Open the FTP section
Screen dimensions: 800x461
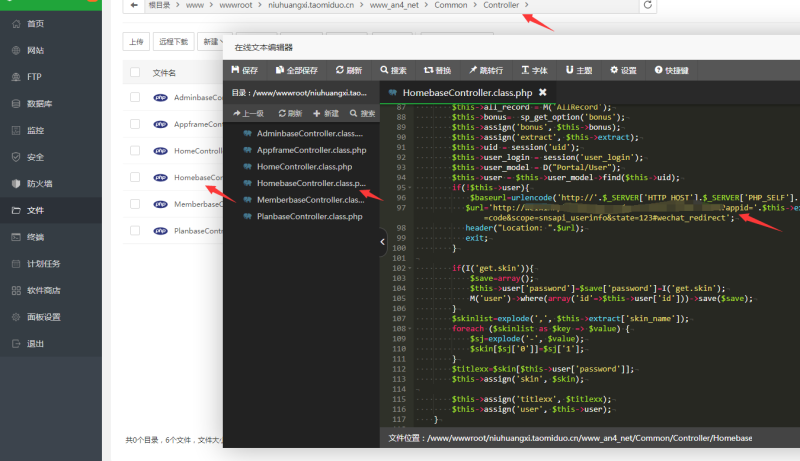point(34,76)
